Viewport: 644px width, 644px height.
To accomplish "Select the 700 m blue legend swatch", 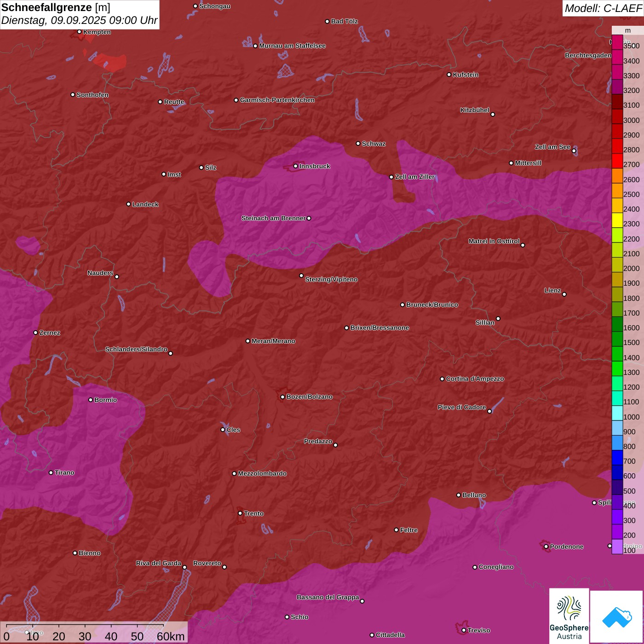I will (x=617, y=458).
